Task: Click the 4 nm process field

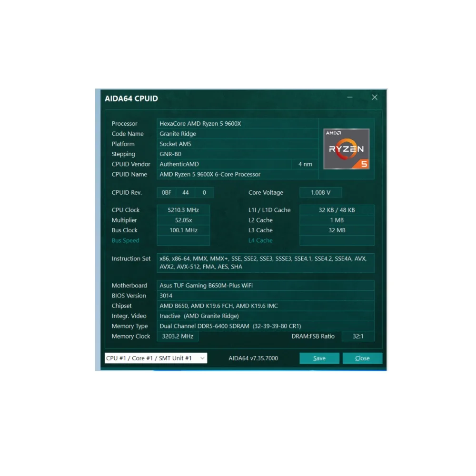Action: [x=305, y=164]
